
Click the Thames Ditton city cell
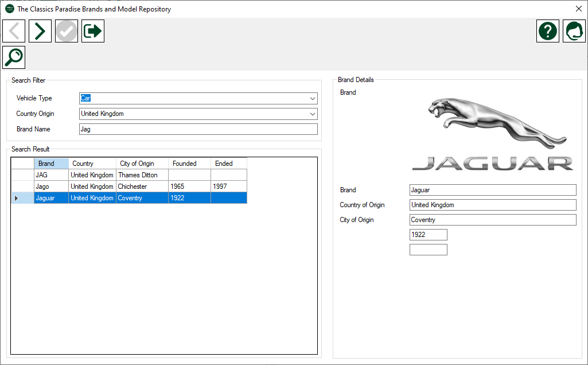point(142,175)
